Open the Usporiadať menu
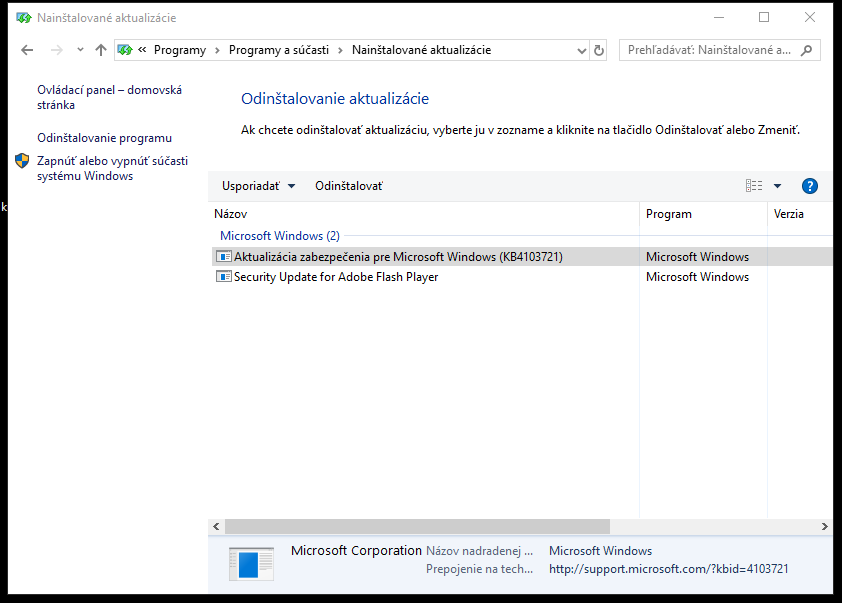The image size is (842, 603). click(x=258, y=186)
